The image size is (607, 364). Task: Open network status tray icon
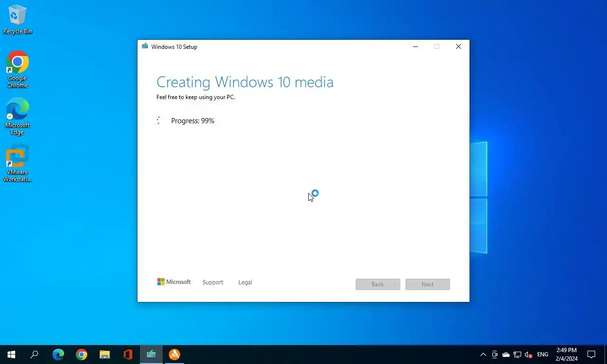click(517, 355)
